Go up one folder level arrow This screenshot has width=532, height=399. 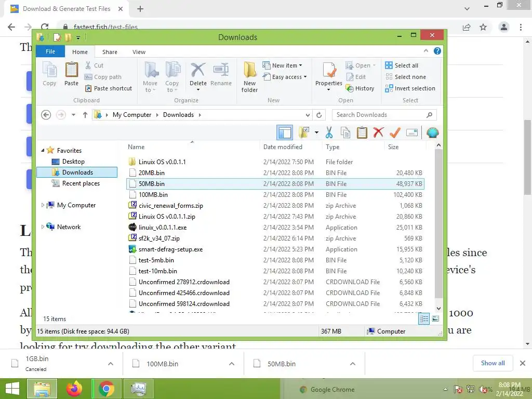(85, 115)
